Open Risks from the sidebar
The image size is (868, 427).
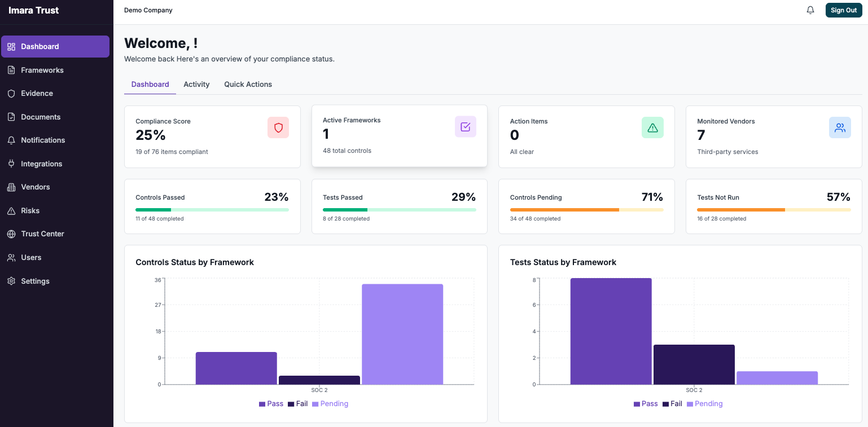pos(31,210)
